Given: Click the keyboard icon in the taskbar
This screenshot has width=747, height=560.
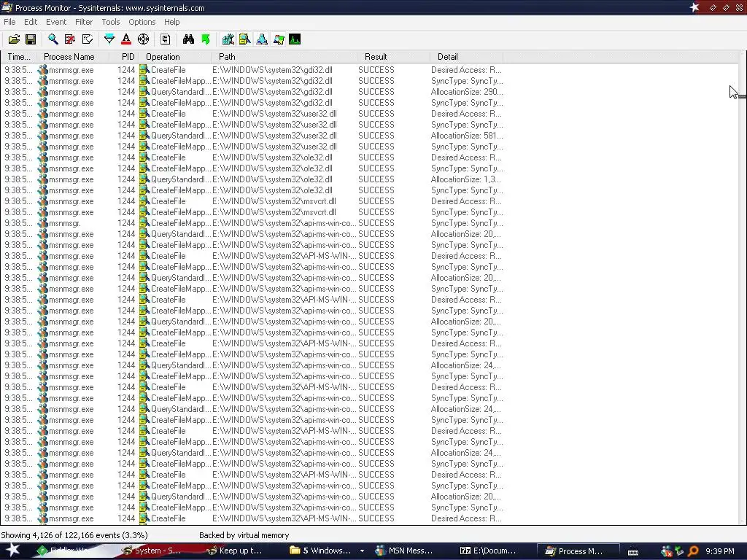Looking at the screenshot, I should click(x=633, y=552).
